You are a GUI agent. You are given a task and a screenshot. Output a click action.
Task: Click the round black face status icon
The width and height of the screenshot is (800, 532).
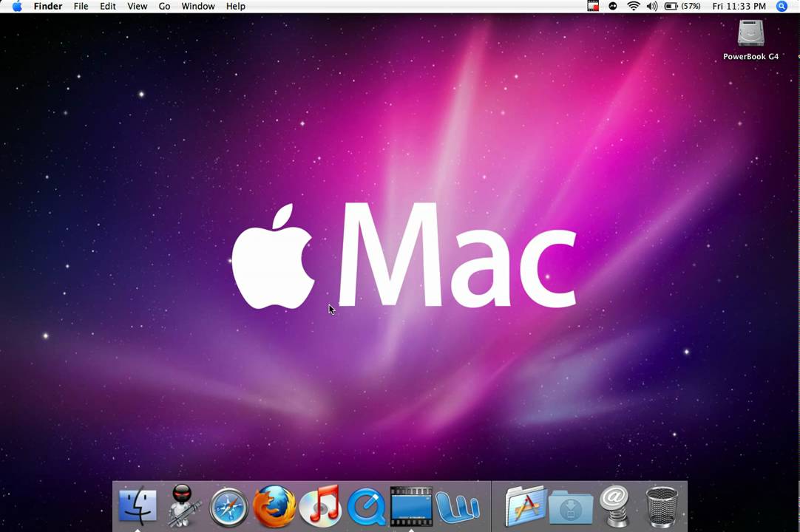click(613, 6)
